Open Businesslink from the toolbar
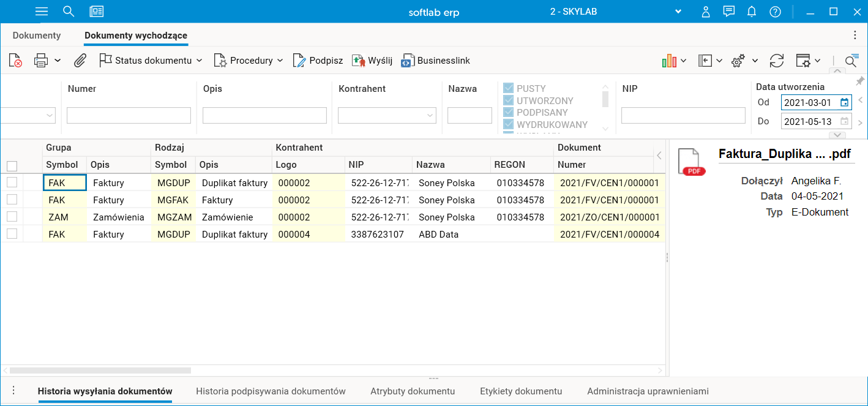This screenshot has width=868, height=406. 435,61
